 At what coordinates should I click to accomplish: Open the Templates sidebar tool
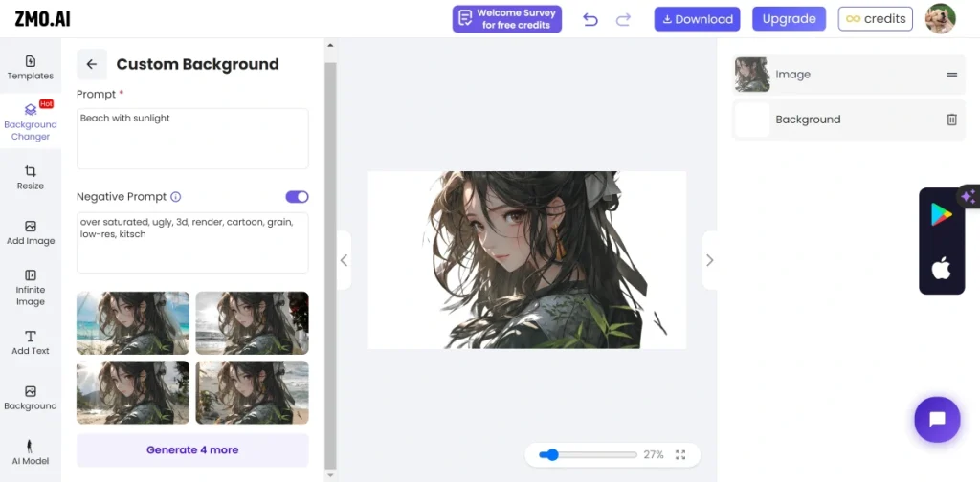click(30, 68)
